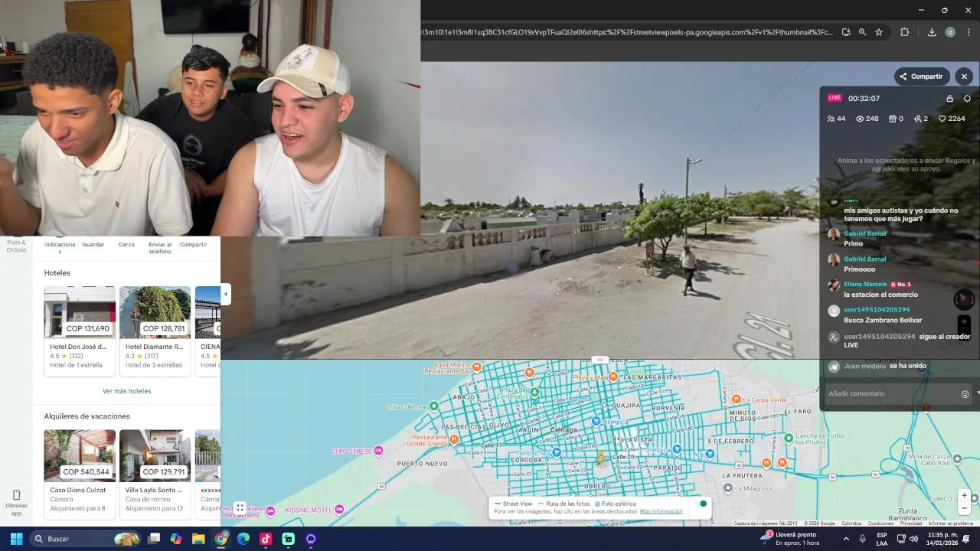Image resolution: width=980 pixels, height=551 pixels.
Task: Open Chrome downloads icon
Action: 932,32
